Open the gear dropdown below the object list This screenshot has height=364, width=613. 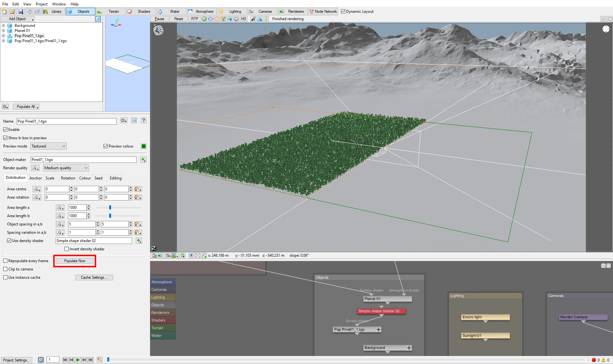click(x=5, y=107)
